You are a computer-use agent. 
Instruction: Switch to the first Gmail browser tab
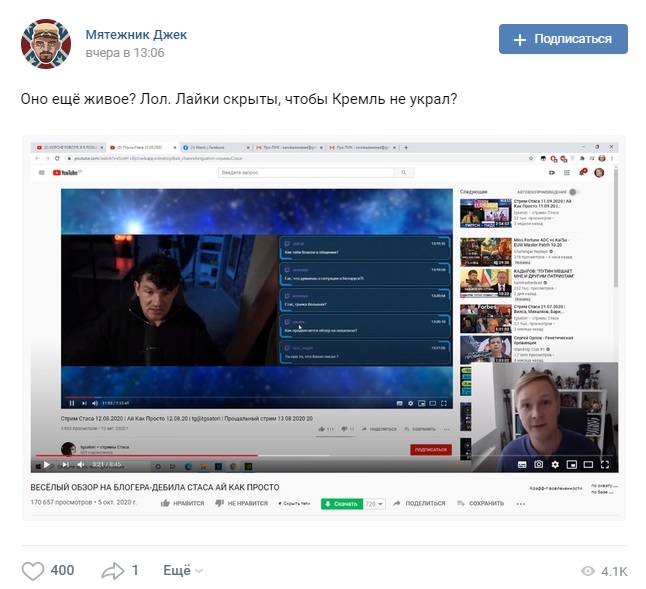(x=288, y=147)
